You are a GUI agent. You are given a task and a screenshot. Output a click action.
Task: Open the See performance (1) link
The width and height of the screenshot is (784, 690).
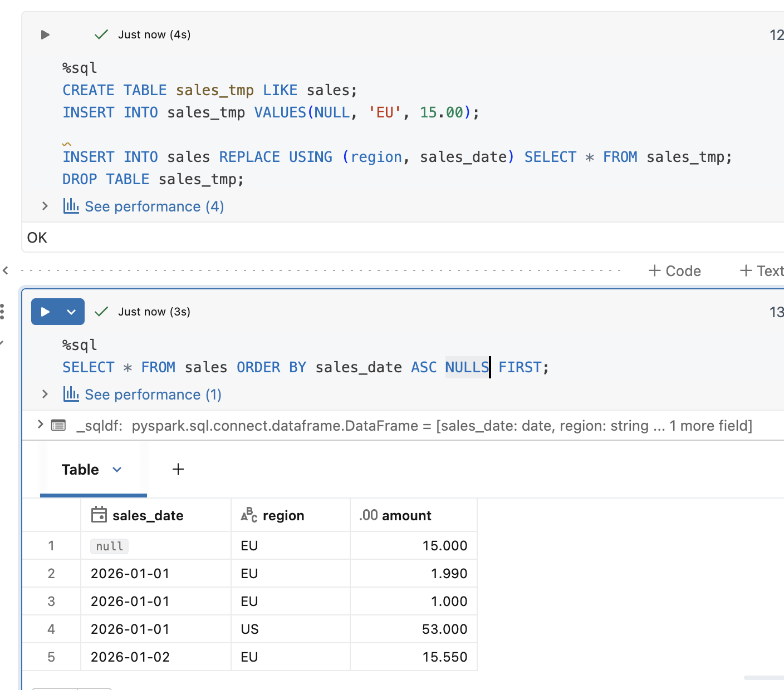(153, 395)
